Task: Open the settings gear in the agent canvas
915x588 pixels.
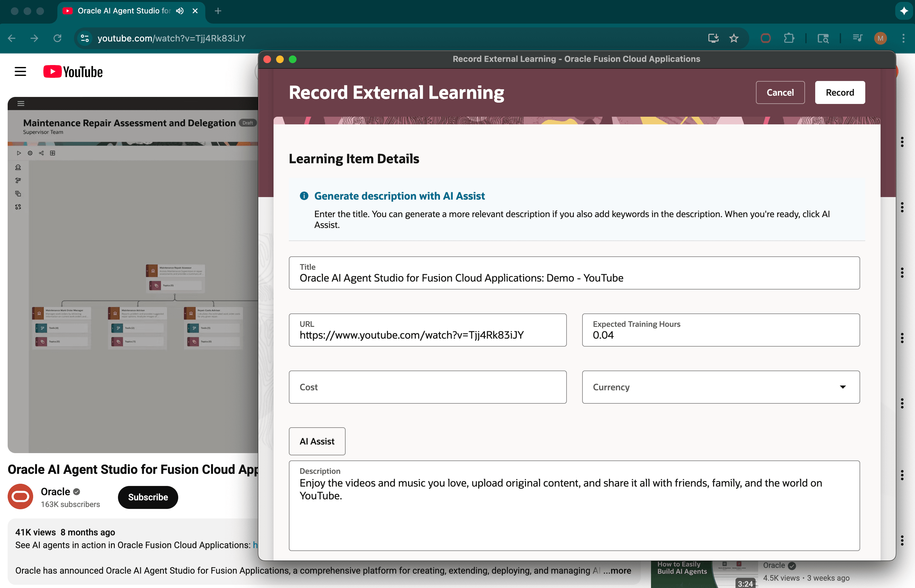Action: point(30,153)
